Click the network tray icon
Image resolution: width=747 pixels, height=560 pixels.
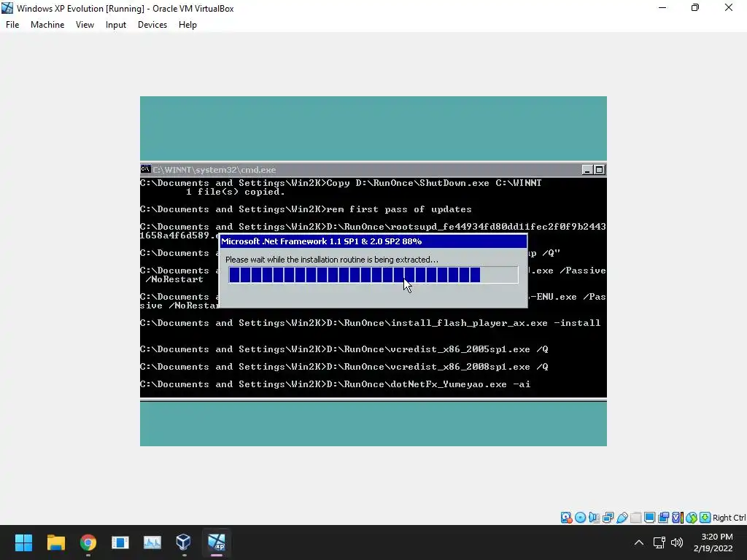pyautogui.click(x=659, y=542)
